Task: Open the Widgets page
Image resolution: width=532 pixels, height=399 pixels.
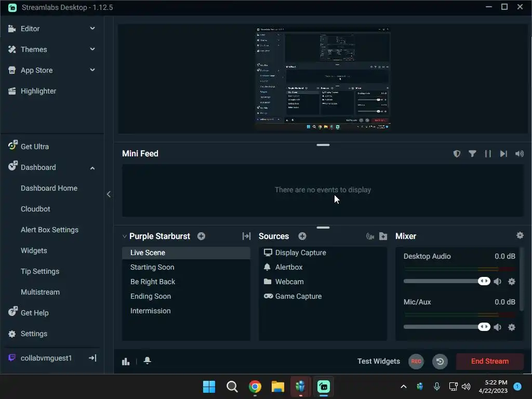Action: 34,250
